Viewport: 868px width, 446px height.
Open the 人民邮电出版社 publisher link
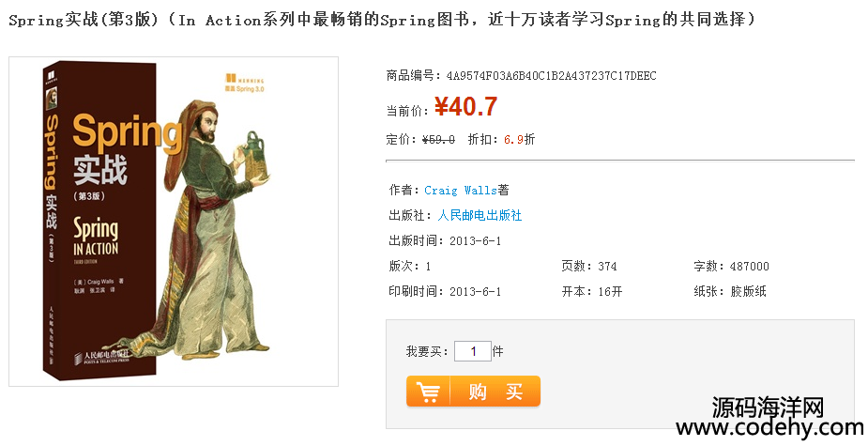click(480, 215)
